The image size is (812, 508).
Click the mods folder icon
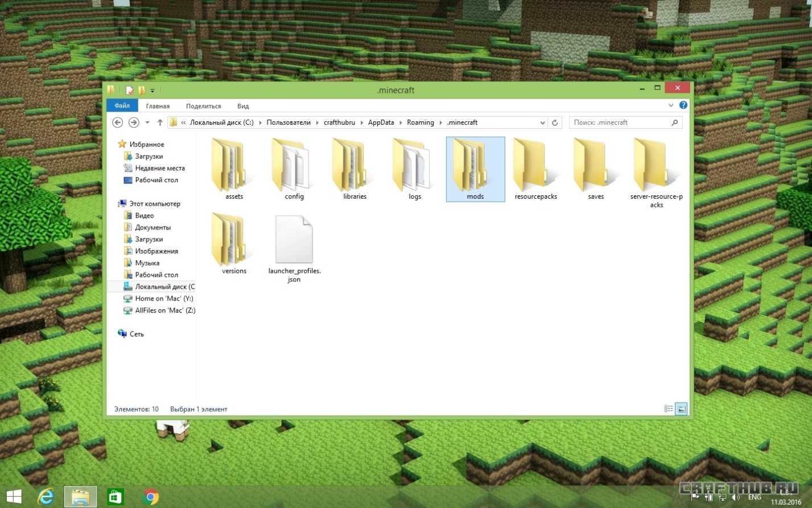[470, 166]
